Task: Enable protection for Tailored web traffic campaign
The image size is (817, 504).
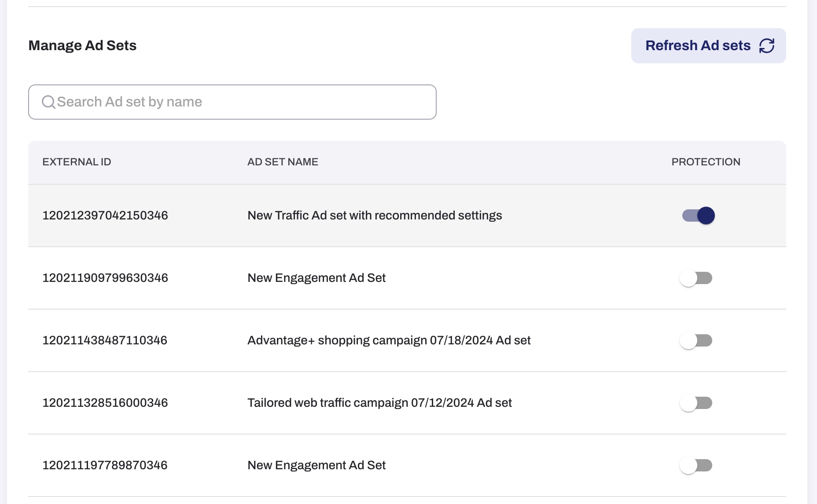Action: click(696, 403)
